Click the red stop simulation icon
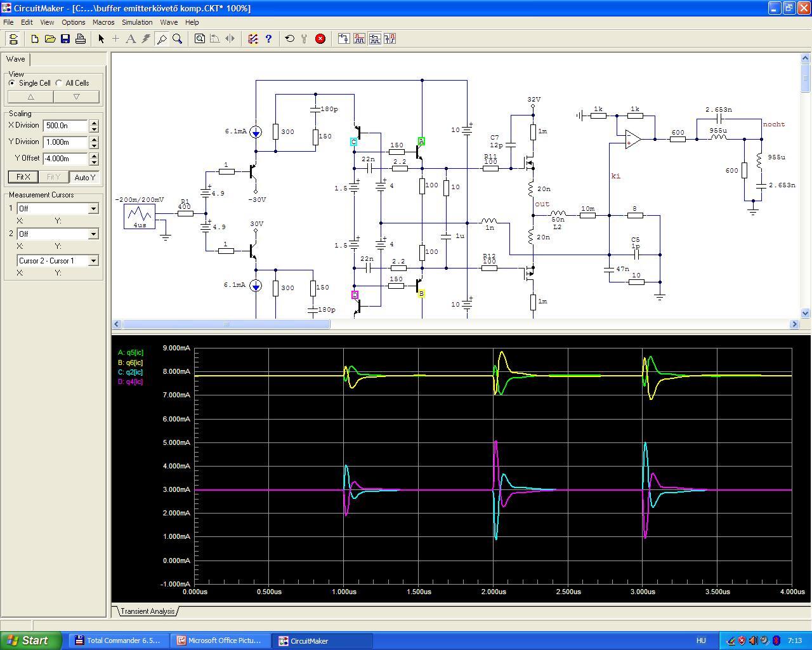This screenshot has width=812, height=650. 320,39
